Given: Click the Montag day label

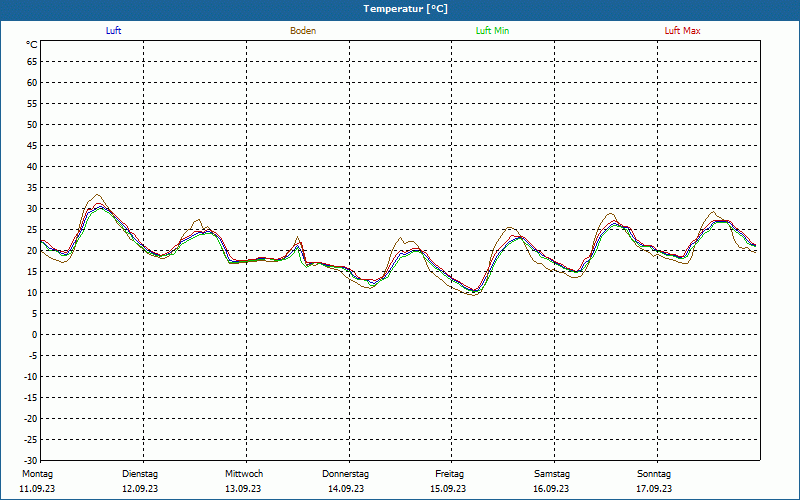Looking at the screenshot, I should 37,474.
